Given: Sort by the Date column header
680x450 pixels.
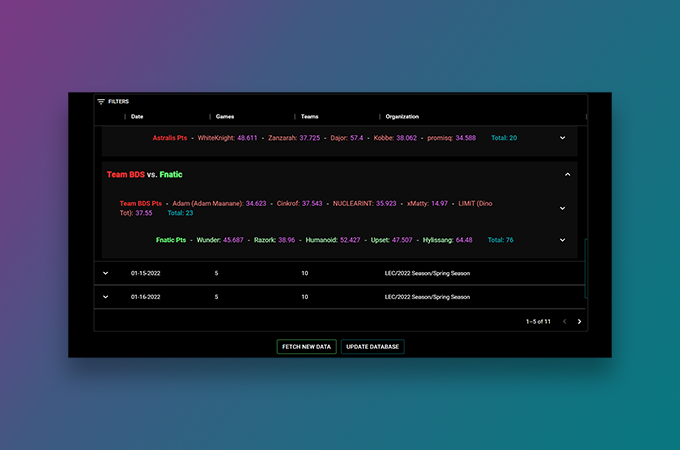Looking at the screenshot, I should [137, 117].
